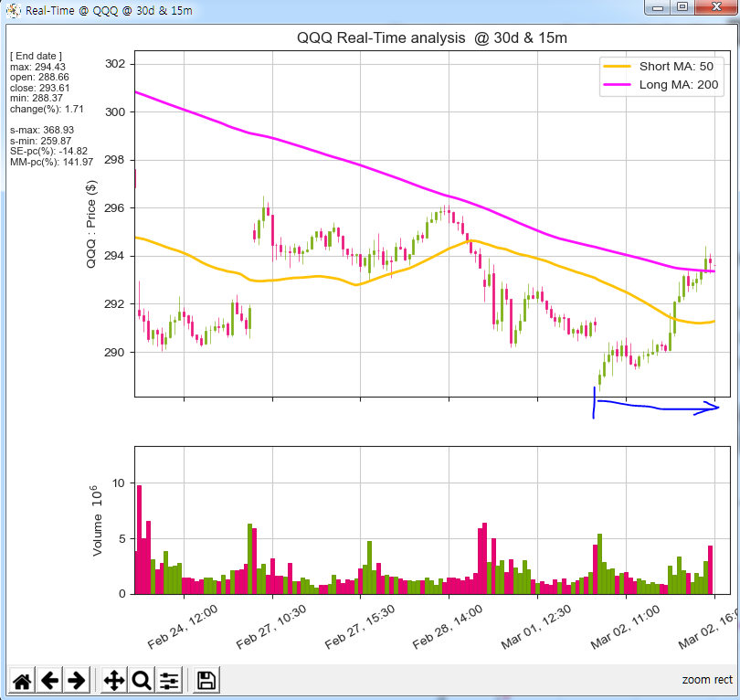Click the 292 price tick label
This screenshot has height=700, width=740.
(115, 304)
